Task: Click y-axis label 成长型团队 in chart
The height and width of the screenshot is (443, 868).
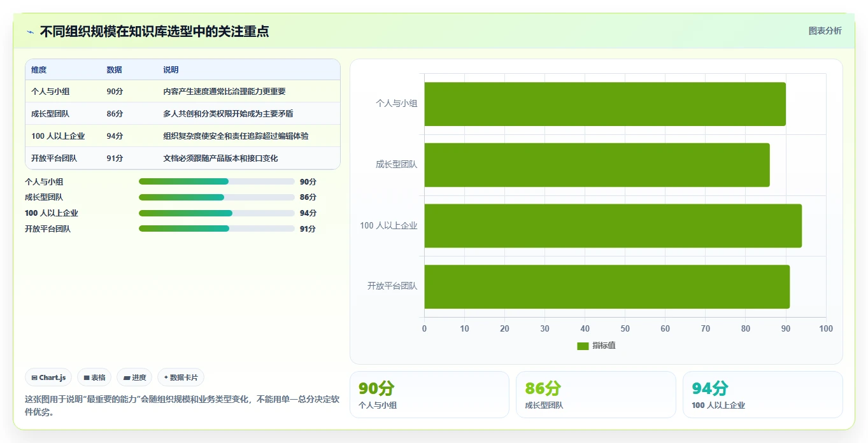Action: pos(397,165)
